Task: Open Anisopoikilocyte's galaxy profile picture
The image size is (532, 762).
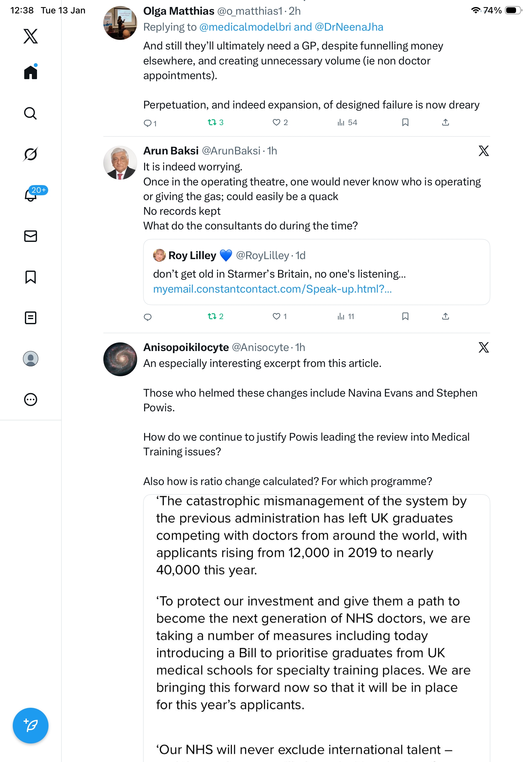Action: 120,359
